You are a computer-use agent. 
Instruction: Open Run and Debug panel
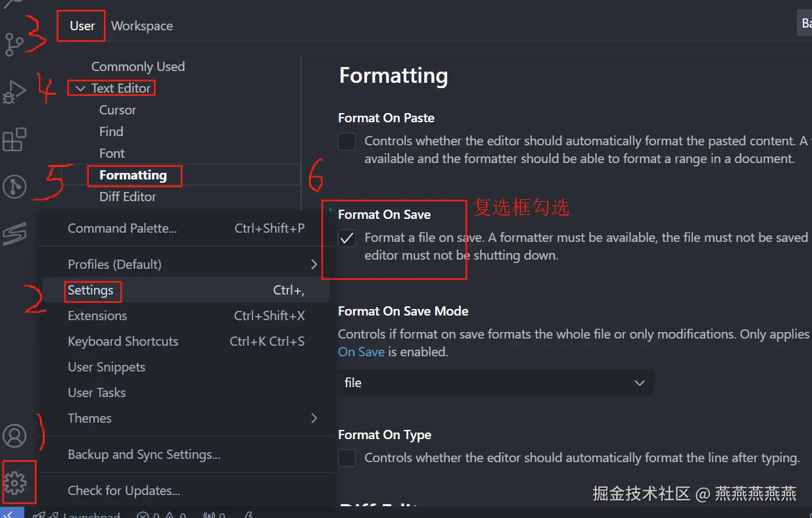(14, 92)
